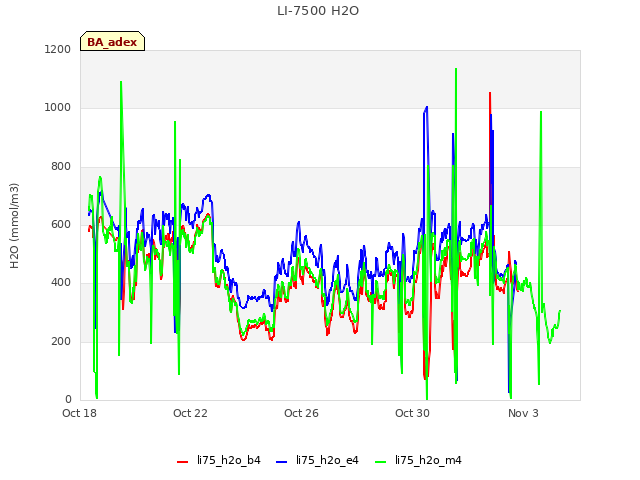Click the red li75_h2o_b4 legend swatch
The height and width of the screenshot is (480, 640).
[182, 462]
